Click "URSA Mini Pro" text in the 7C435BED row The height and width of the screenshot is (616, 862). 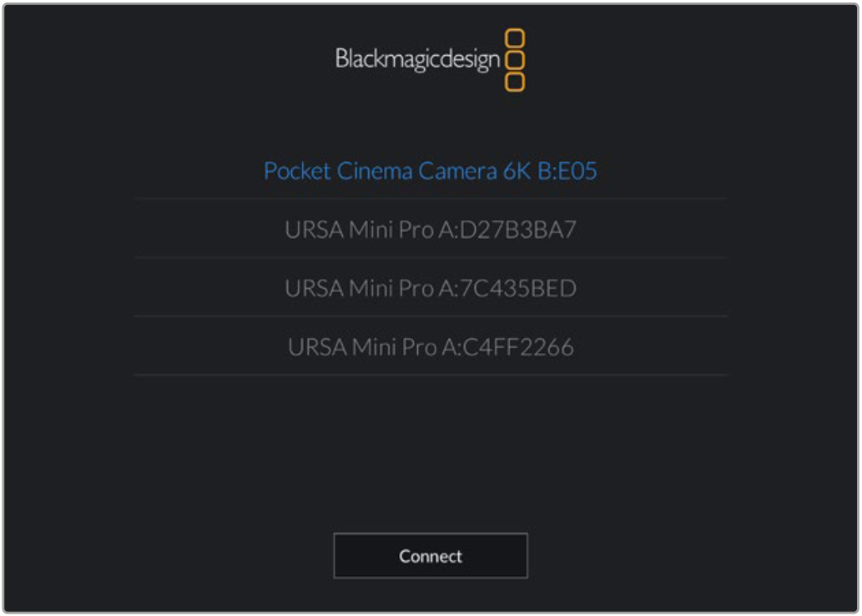pyautogui.click(x=359, y=288)
